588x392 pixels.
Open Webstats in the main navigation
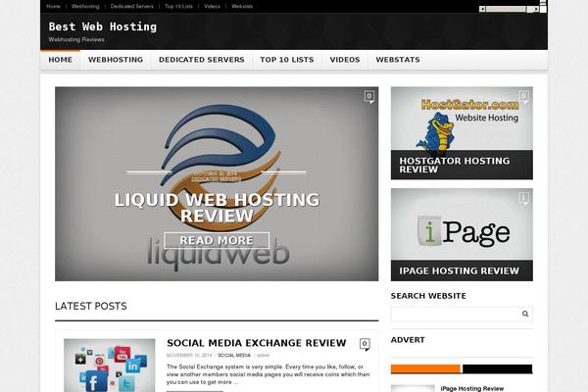[x=398, y=60]
